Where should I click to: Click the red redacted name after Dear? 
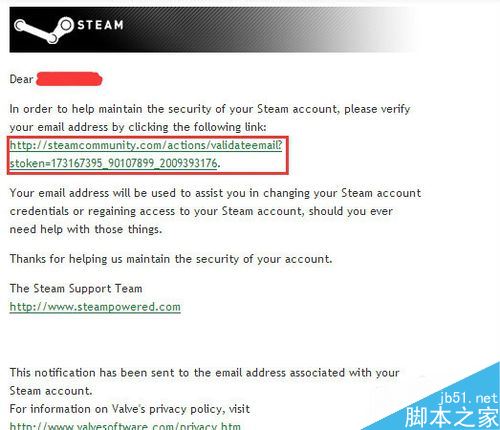[69, 79]
